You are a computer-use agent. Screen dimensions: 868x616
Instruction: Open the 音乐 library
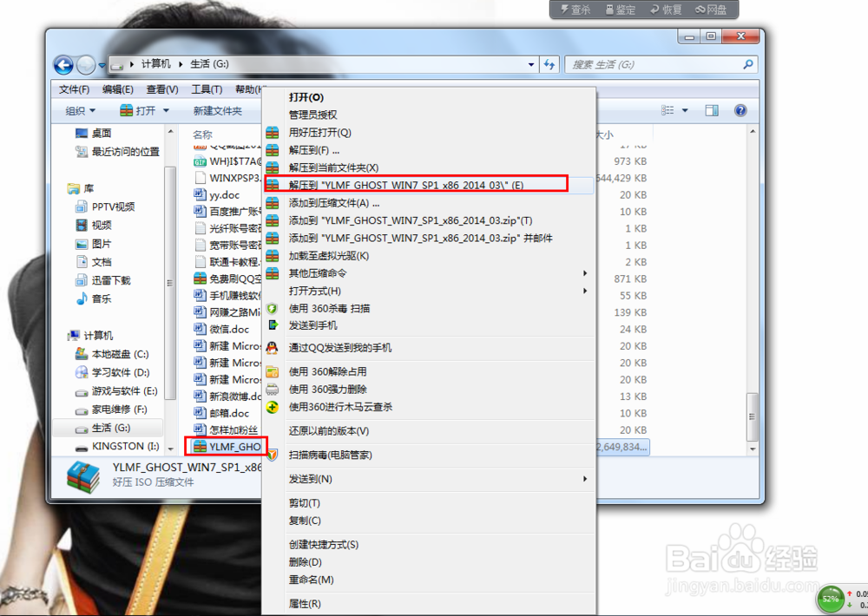tap(94, 298)
